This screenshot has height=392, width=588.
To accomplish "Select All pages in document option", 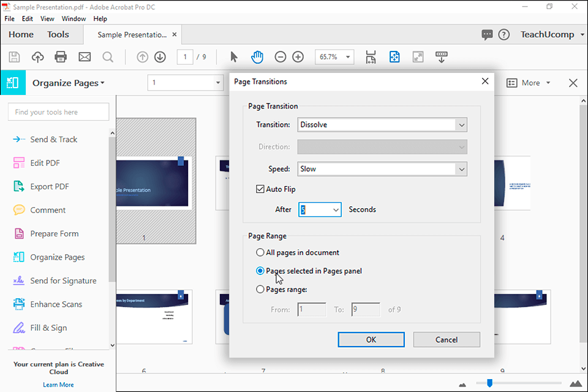I will (x=260, y=252).
